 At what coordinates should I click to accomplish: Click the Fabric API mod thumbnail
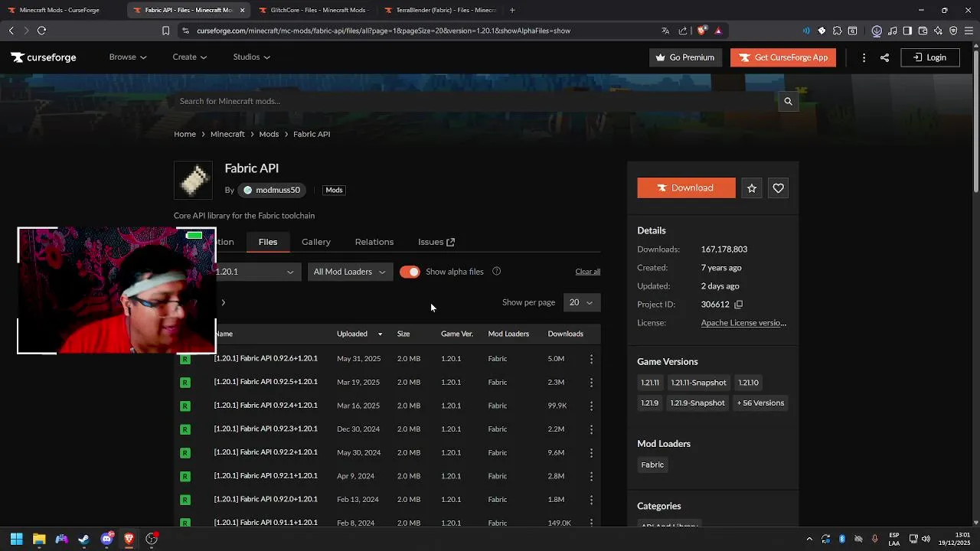tap(193, 181)
